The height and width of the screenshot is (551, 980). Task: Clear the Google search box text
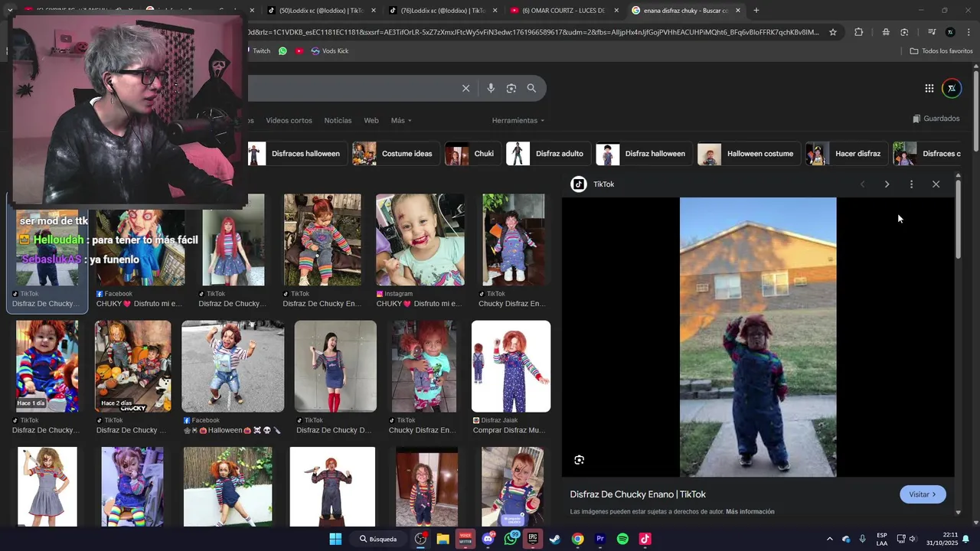[465, 88]
